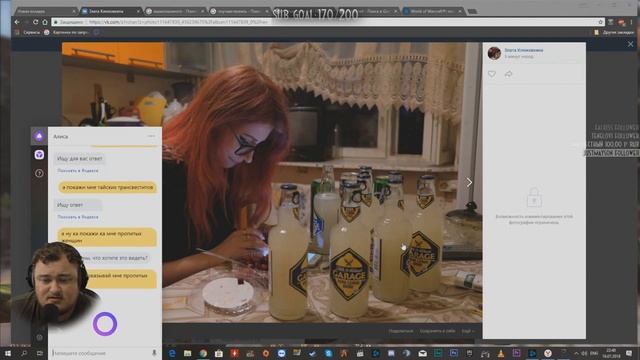Open Windows search from the taskbar

point(24,353)
